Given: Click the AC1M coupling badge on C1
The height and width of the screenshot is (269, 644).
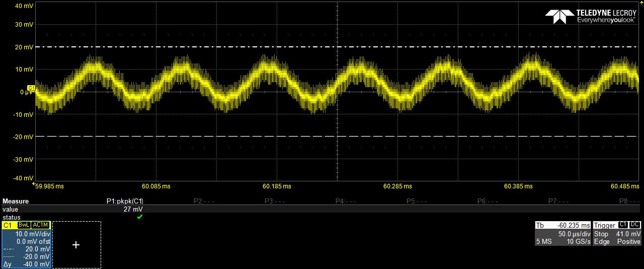Looking at the screenshot, I should point(41,225).
